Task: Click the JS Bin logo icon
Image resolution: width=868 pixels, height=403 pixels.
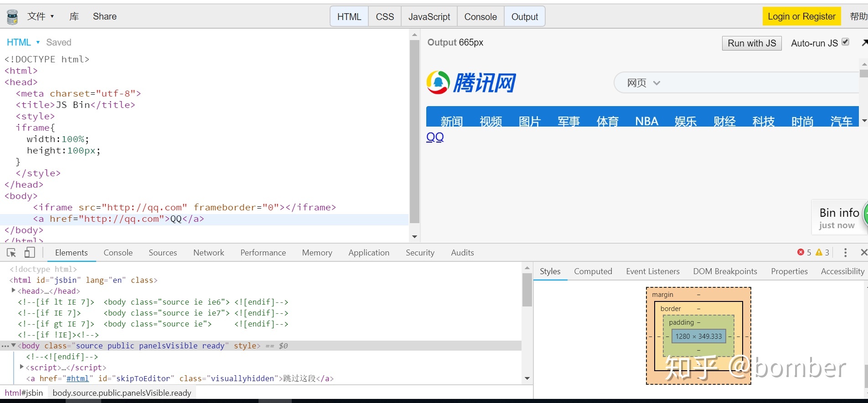Action: pyautogui.click(x=12, y=17)
